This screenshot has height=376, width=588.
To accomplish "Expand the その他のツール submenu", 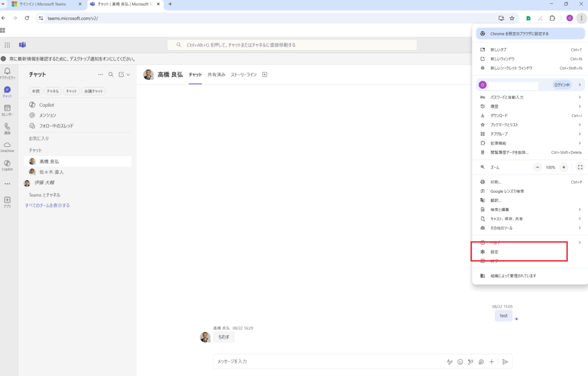I will pos(579,228).
